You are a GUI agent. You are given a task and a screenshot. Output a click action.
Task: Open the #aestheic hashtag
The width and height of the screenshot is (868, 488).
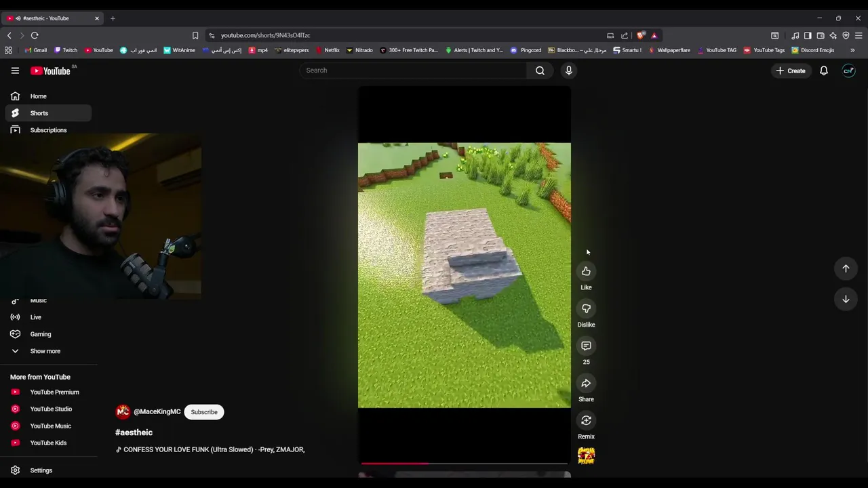tap(134, 432)
